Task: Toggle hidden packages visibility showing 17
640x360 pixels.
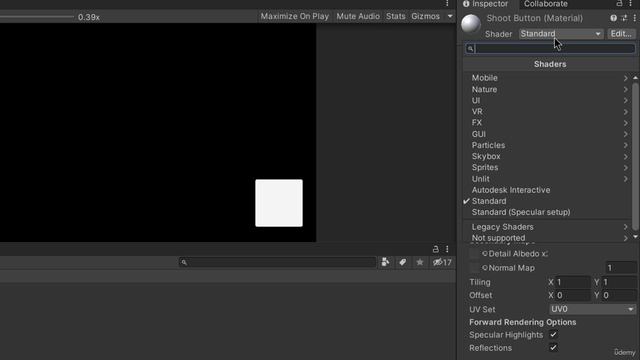Action: point(442,262)
